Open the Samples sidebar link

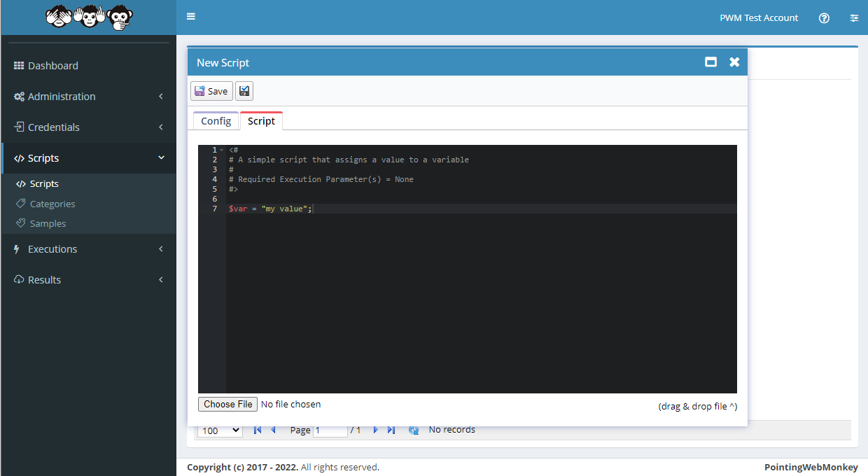pos(48,223)
